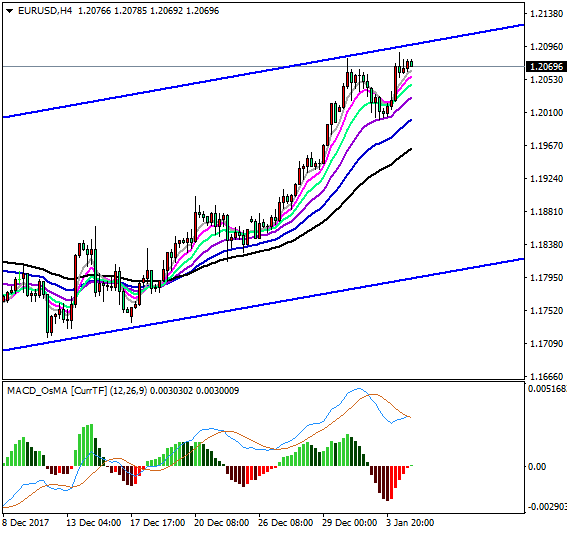567x534 pixels.
Task: Click the 3 Jan 20:00 time marker
Action: tap(410, 523)
